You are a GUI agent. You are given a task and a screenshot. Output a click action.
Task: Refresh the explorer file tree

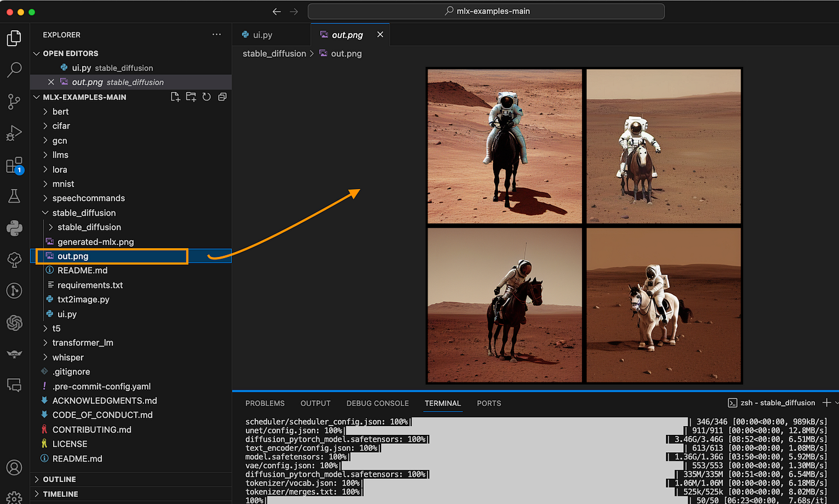[x=206, y=97]
